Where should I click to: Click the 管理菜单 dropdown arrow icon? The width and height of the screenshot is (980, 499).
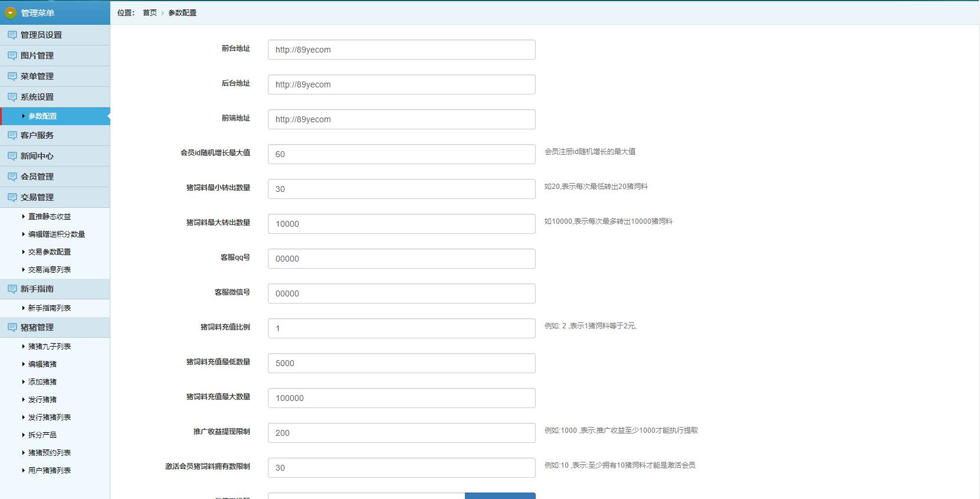[11, 12]
